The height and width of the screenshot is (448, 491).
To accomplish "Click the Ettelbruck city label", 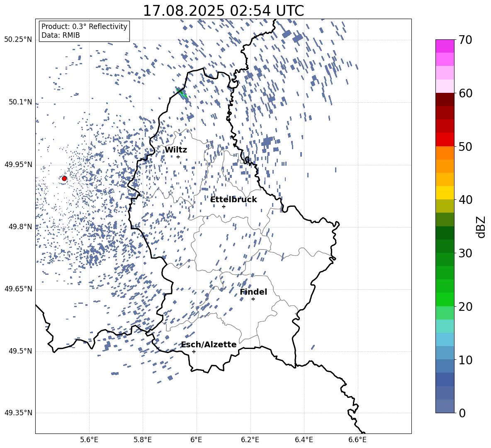I will (233, 199).
